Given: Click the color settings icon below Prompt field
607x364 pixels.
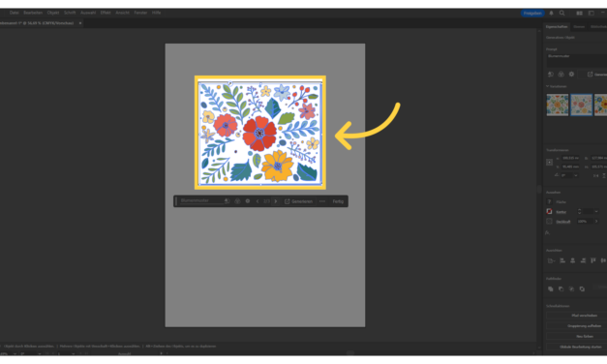Looking at the screenshot, I should point(561,75).
